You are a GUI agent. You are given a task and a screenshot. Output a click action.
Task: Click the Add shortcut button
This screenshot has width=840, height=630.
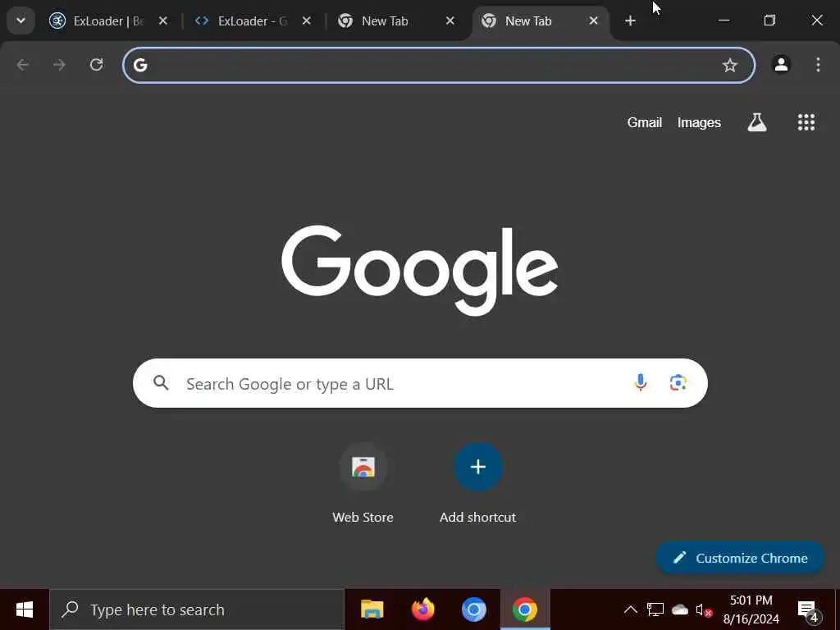point(478,484)
